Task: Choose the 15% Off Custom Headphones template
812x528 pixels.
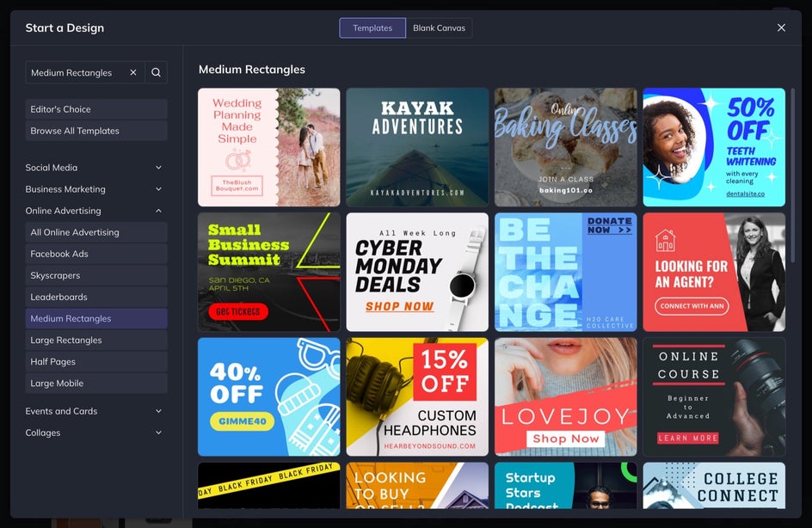Action: pos(417,397)
